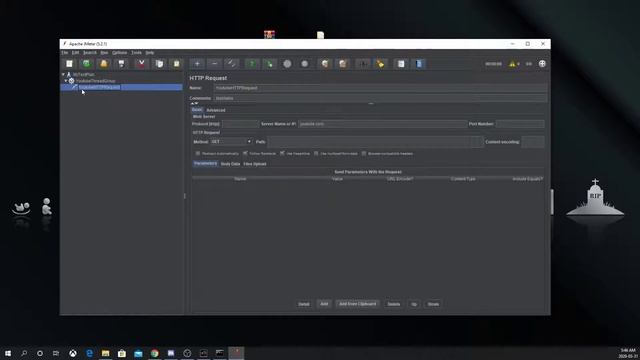Image resolution: width=640 pixels, height=360 pixels.
Task: Click the Save toolbar icon
Action: click(121, 64)
